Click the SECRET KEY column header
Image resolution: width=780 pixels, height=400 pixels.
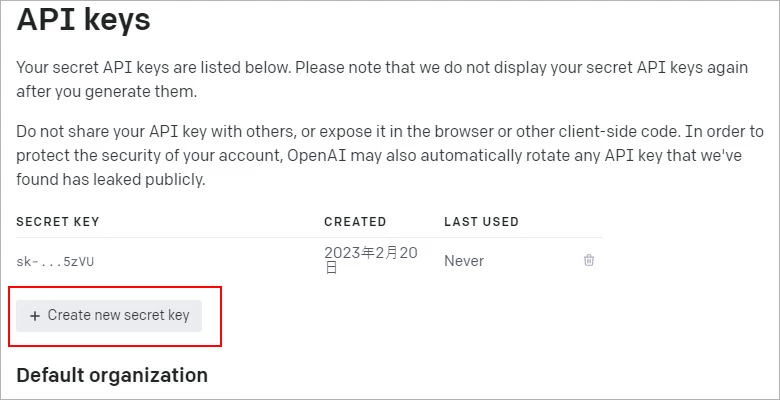(58, 221)
